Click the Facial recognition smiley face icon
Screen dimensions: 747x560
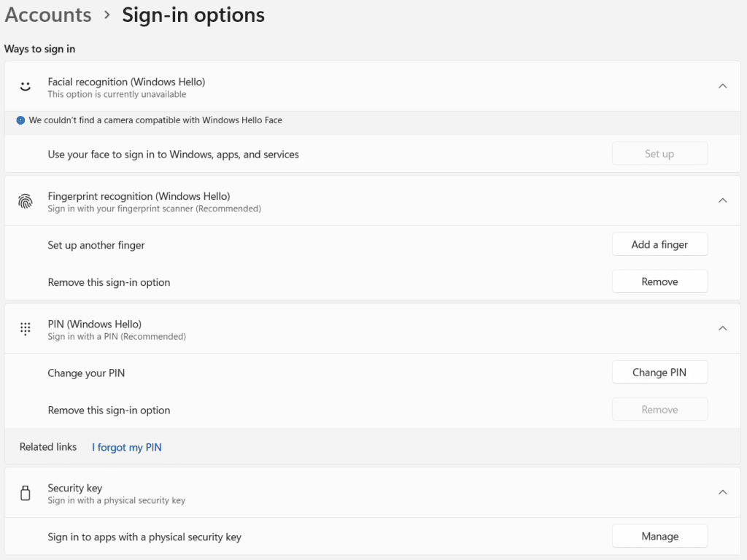coord(26,87)
